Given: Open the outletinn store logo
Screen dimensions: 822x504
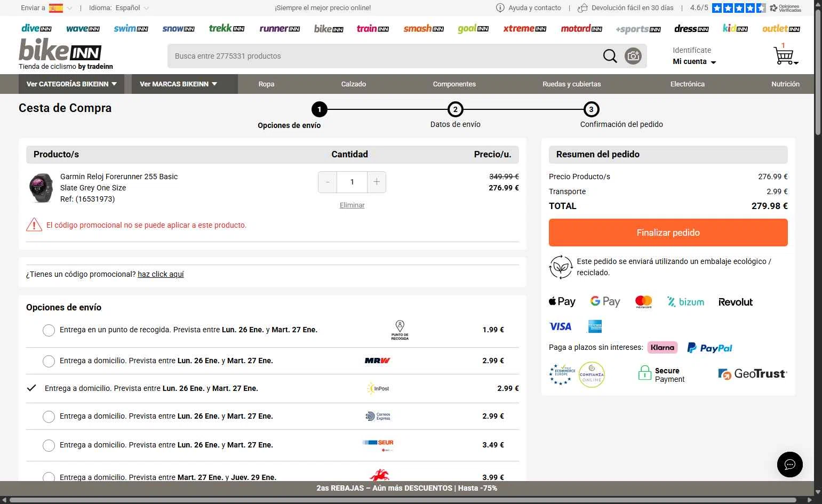Looking at the screenshot, I should 781,29.
